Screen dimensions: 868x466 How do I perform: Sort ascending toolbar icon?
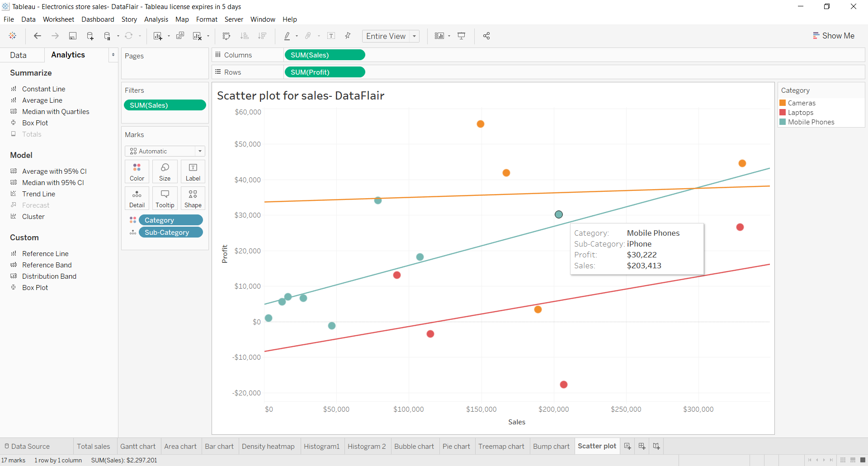point(245,36)
